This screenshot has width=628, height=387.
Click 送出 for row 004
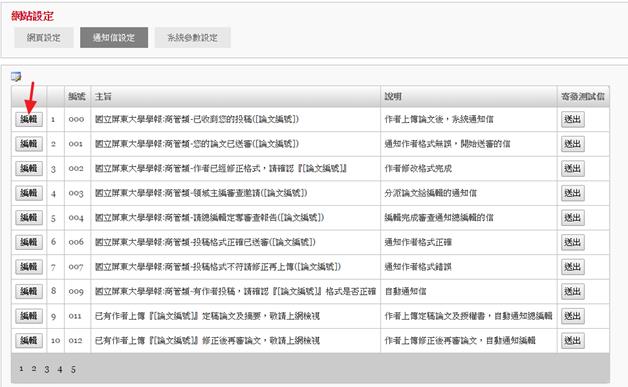pyautogui.click(x=573, y=218)
